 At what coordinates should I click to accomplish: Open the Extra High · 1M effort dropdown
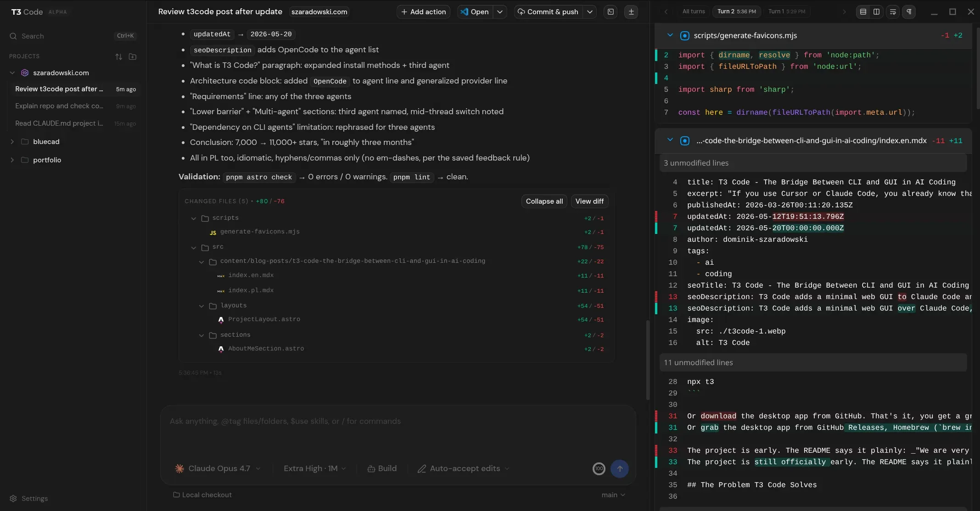point(315,468)
